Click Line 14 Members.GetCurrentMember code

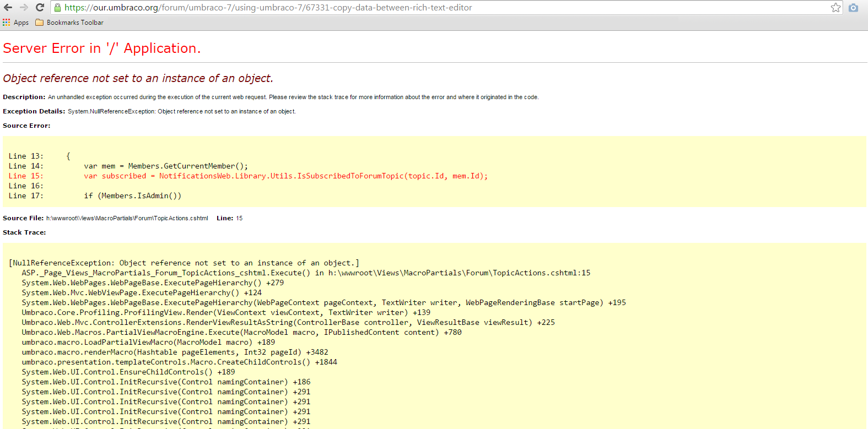tap(128, 166)
